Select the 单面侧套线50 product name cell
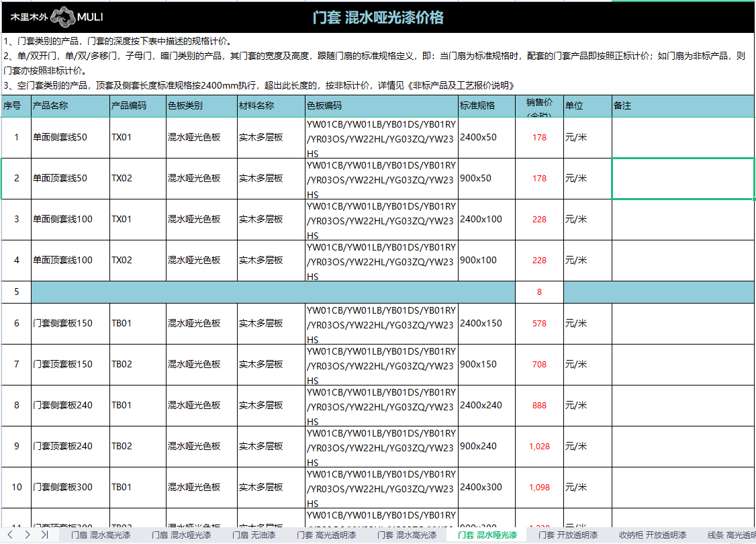 click(x=70, y=138)
